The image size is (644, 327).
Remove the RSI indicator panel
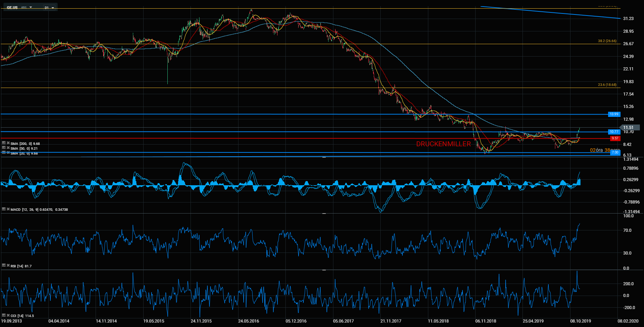(x=8, y=266)
